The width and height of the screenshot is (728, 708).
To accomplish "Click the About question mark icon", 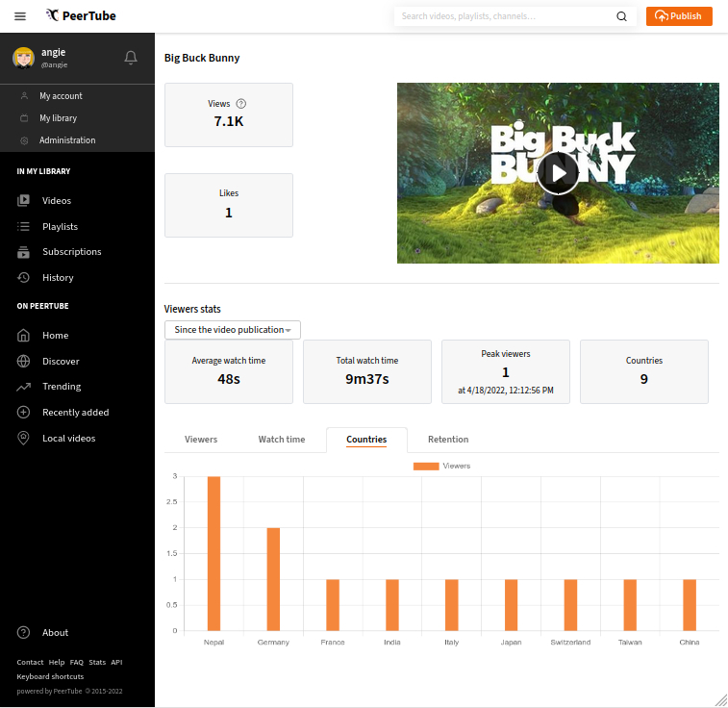I will point(23,632).
